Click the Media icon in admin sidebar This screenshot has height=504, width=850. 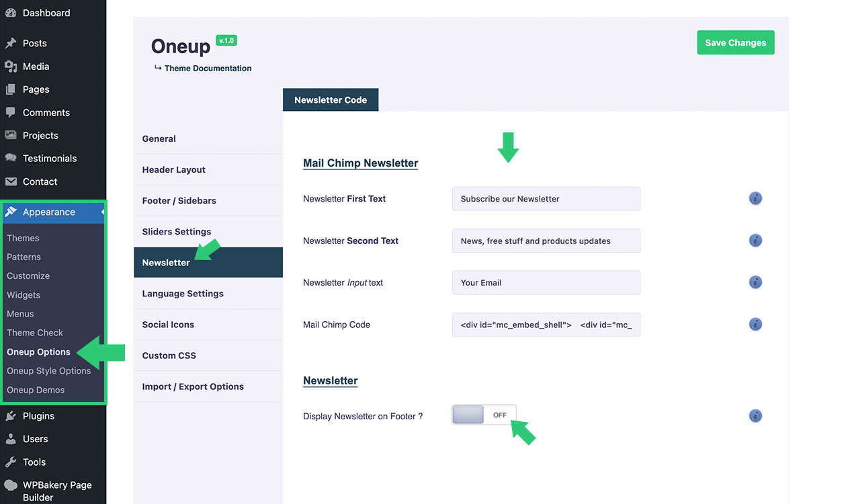coord(11,67)
